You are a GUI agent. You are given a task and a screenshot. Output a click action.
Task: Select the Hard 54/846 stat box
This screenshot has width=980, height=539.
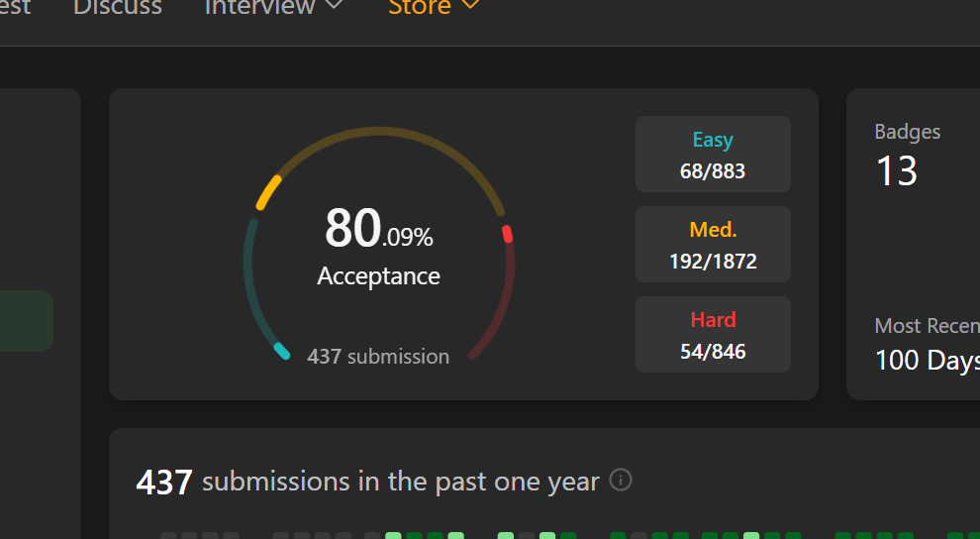[713, 335]
